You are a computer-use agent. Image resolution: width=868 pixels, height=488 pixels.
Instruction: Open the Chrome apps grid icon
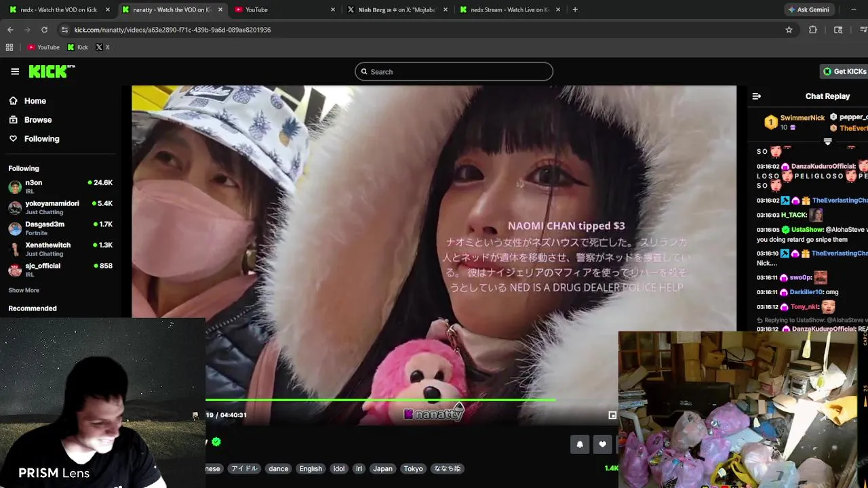point(9,47)
